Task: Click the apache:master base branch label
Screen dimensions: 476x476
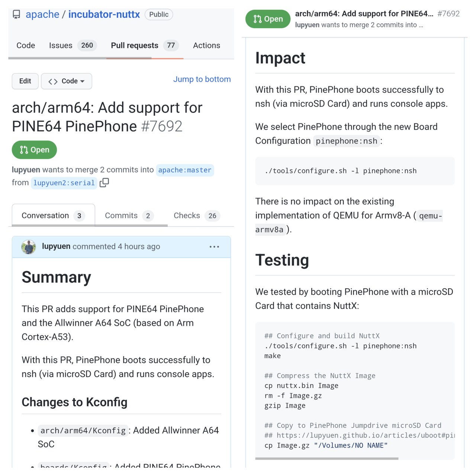Action: pos(185,170)
